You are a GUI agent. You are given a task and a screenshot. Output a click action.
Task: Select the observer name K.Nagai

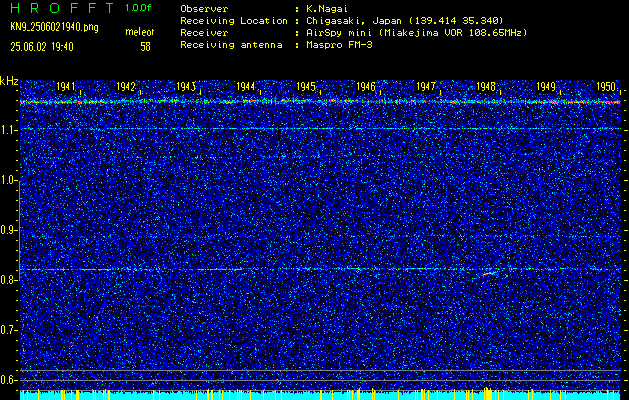[327, 9]
